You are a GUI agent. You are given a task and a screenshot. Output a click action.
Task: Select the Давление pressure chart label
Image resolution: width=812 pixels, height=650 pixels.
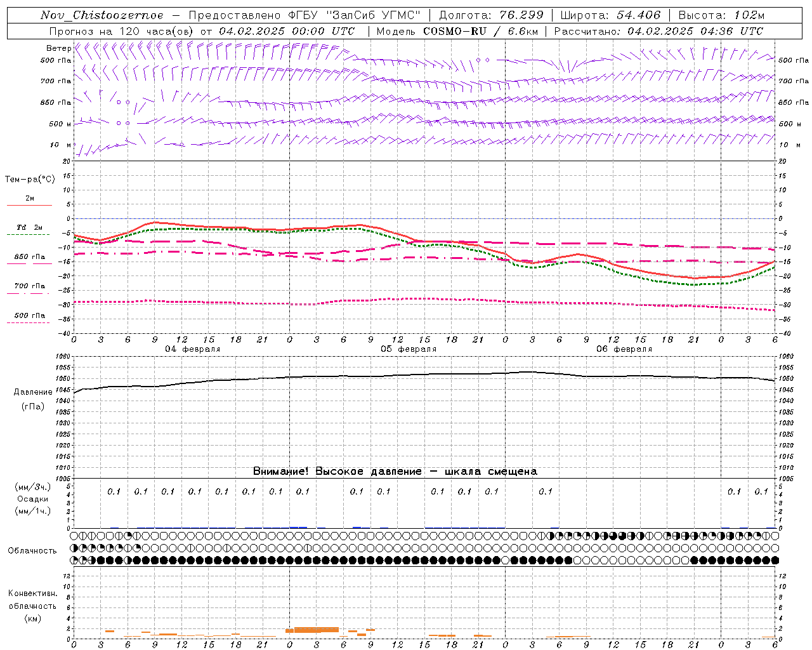pos(33,392)
